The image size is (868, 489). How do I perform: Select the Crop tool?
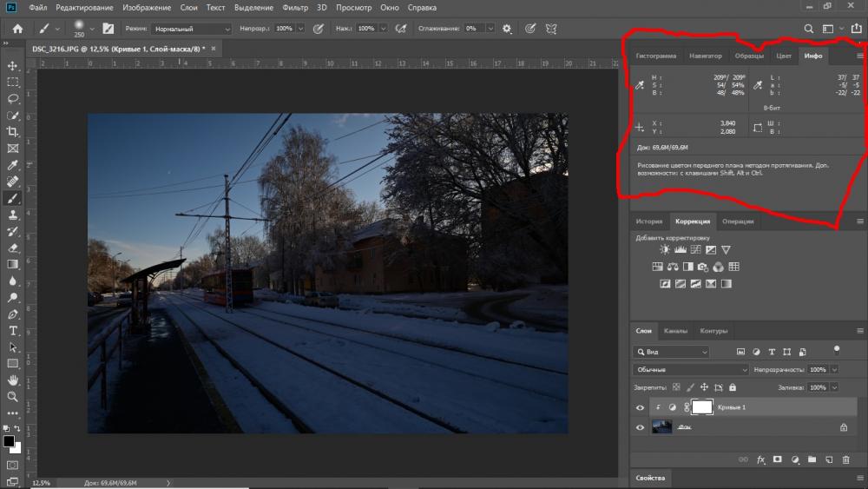coord(12,132)
